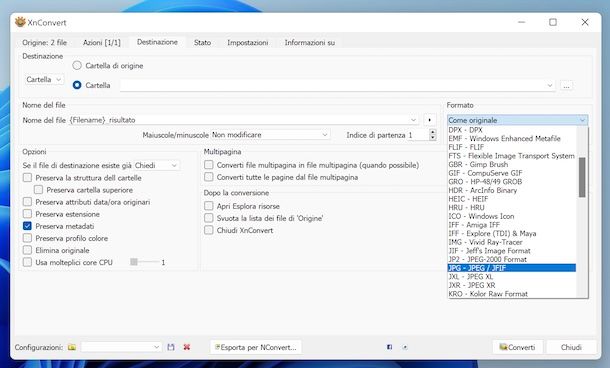Choose JPG - JPEG / JFIF format
Image resolution: width=610 pixels, height=368 pixels.
[x=512, y=268]
